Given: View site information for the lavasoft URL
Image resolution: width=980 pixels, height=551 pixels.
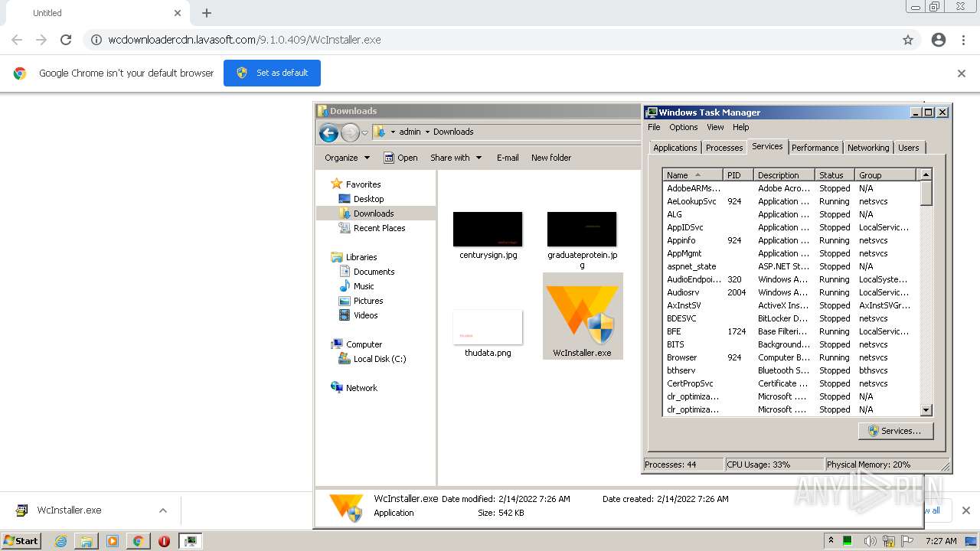Looking at the screenshot, I should (x=96, y=40).
